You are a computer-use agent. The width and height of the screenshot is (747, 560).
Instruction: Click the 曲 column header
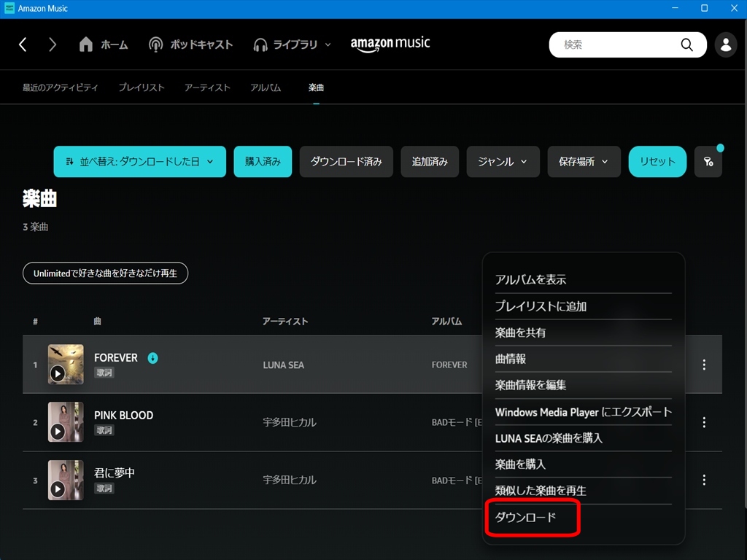coord(97,322)
